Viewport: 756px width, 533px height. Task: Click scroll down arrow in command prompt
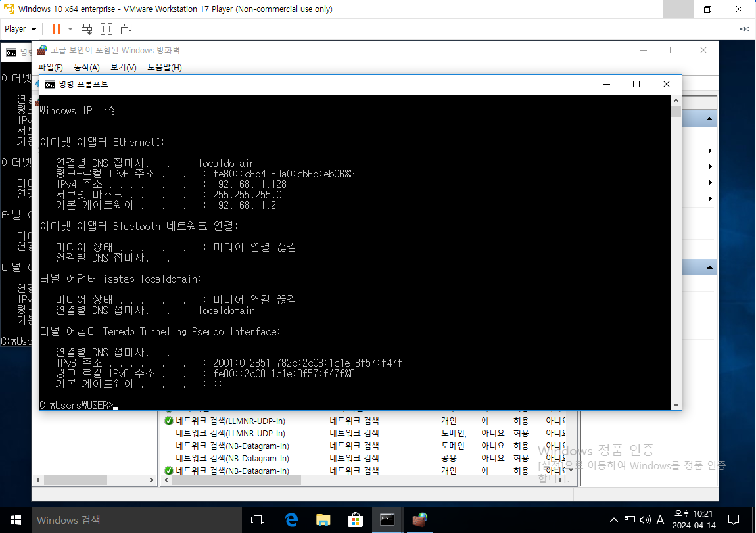coord(676,405)
